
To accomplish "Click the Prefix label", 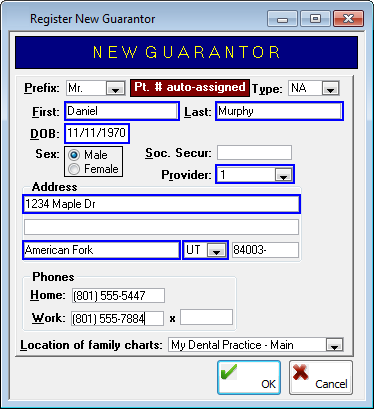I will pyautogui.click(x=42, y=88).
